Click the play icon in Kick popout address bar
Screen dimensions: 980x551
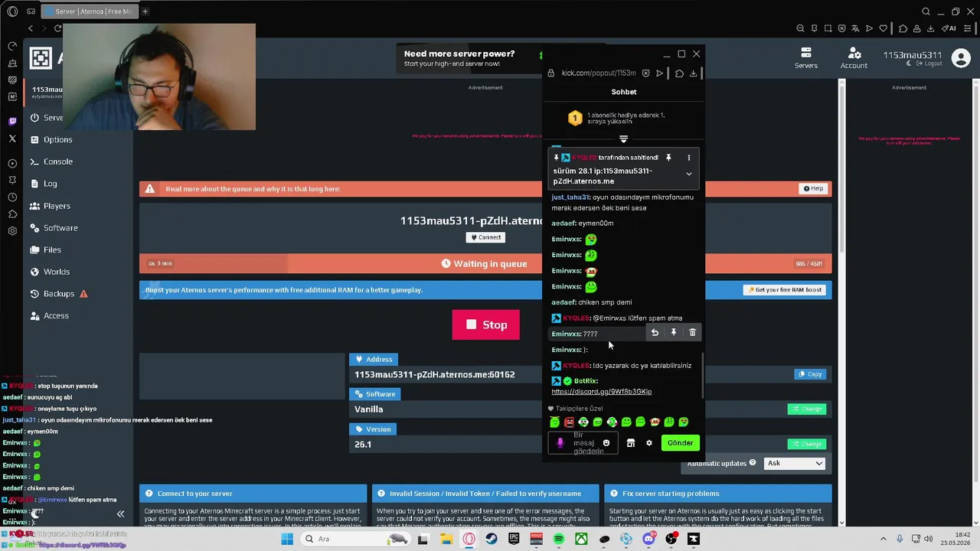(659, 73)
